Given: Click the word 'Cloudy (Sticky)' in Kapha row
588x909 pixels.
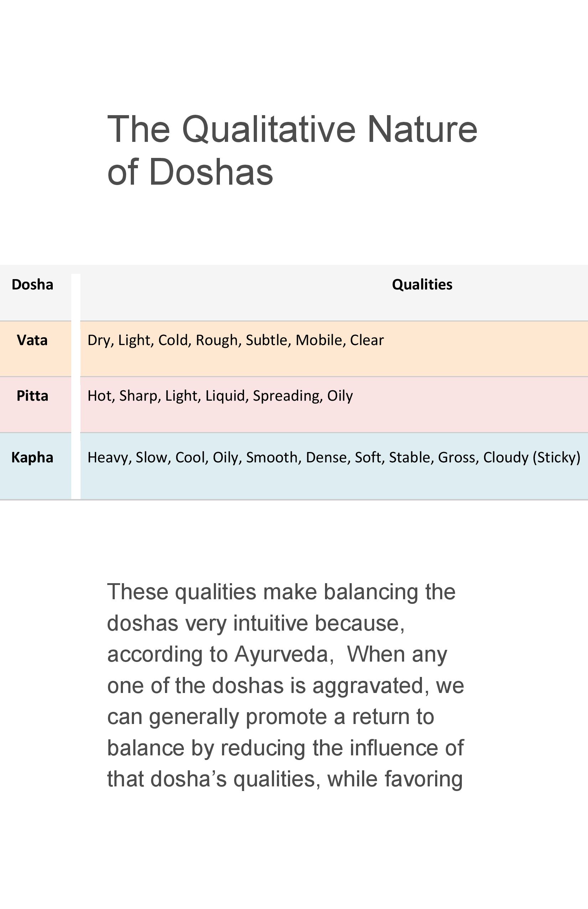Looking at the screenshot, I should pos(532,458).
